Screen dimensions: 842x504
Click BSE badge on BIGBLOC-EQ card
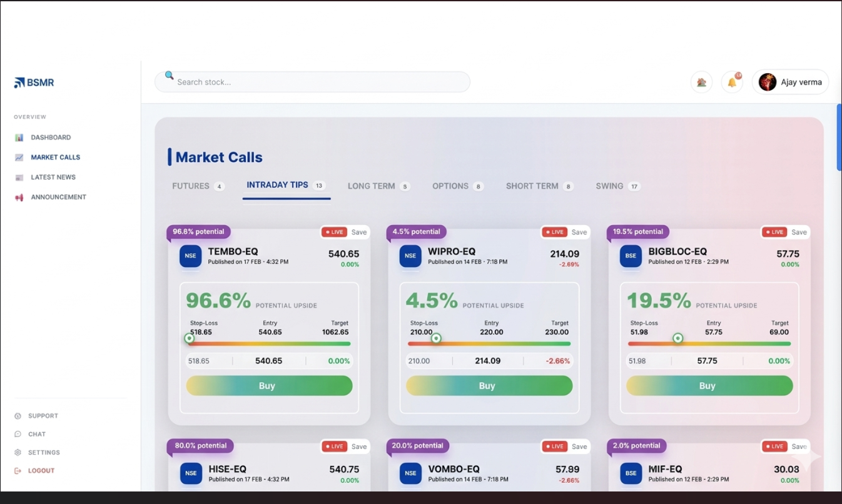(631, 256)
